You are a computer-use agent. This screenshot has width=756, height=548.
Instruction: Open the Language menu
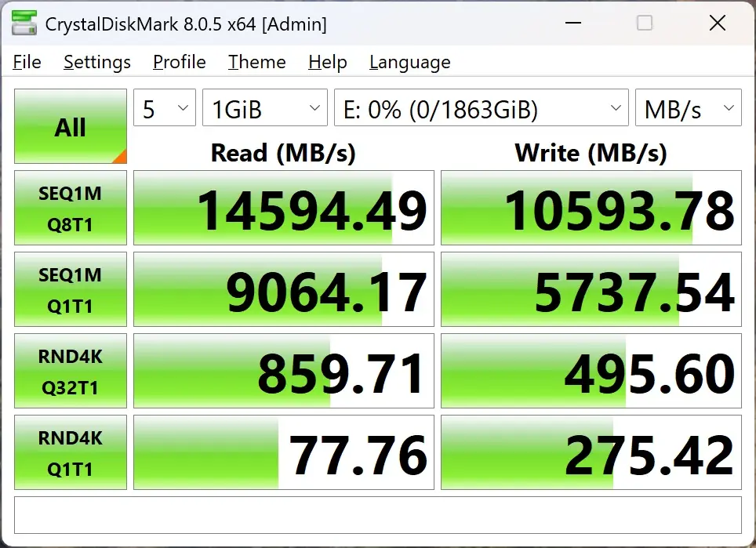coord(410,62)
